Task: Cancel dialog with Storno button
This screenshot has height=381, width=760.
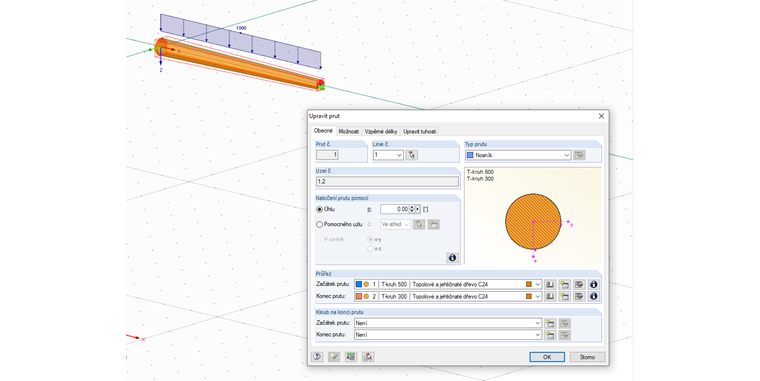Action: coord(587,357)
